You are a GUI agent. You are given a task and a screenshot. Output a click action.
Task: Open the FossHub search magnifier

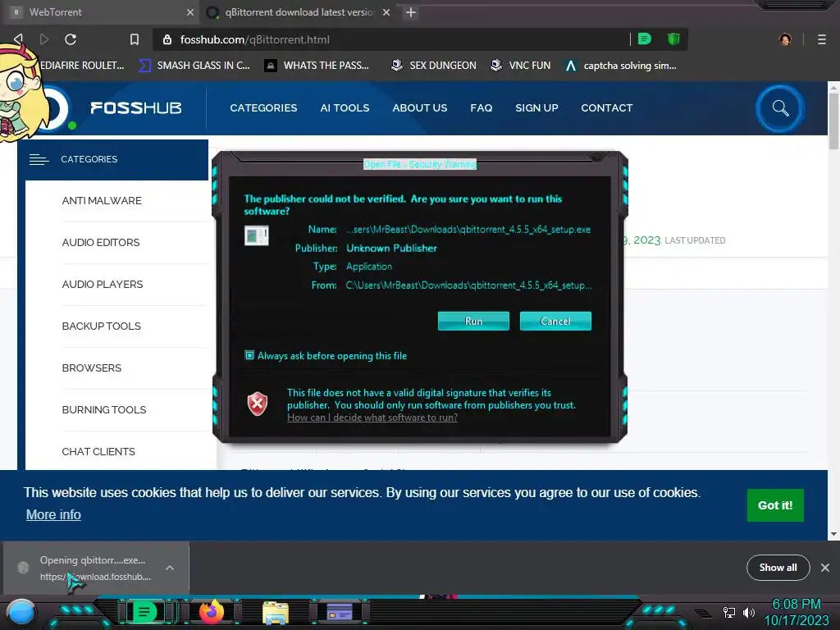pyautogui.click(x=781, y=108)
